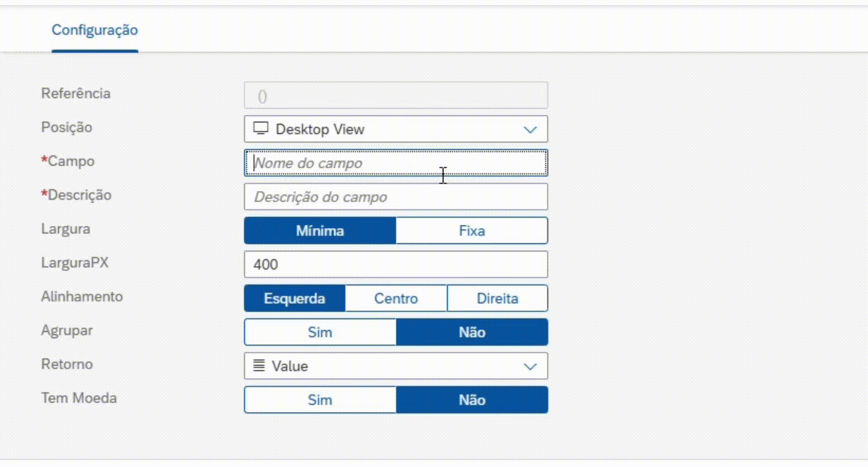
Task: Switch to the Configuração tab
Action: pyautogui.click(x=94, y=30)
